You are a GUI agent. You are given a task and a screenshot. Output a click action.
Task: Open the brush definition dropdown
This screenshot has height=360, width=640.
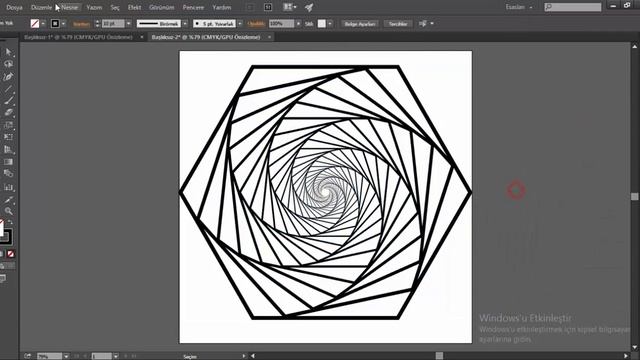[x=240, y=24]
